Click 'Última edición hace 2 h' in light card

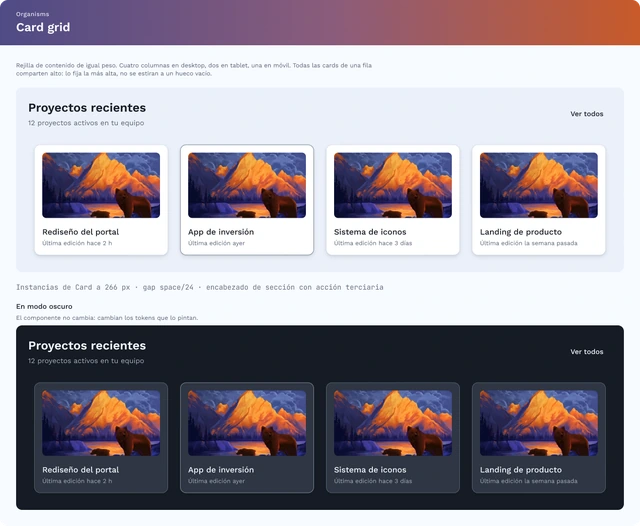pos(77,243)
